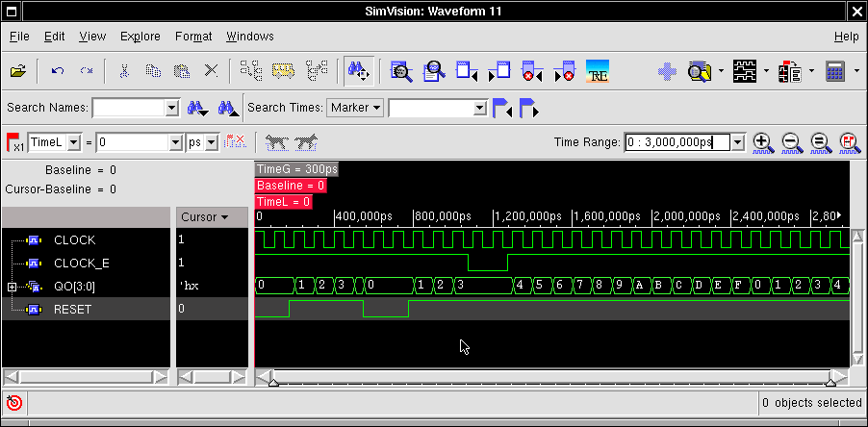Open the Format menu
868x427 pixels.
click(x=193, y=37)
